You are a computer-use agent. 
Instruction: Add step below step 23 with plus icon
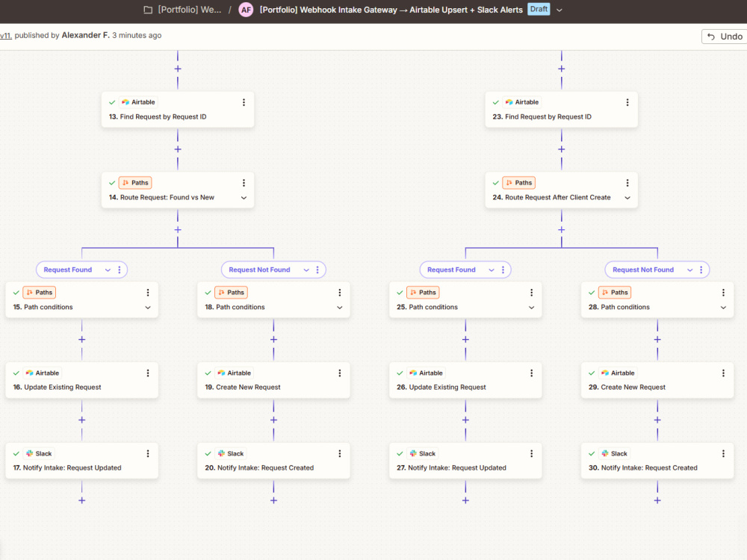(561, 149)
